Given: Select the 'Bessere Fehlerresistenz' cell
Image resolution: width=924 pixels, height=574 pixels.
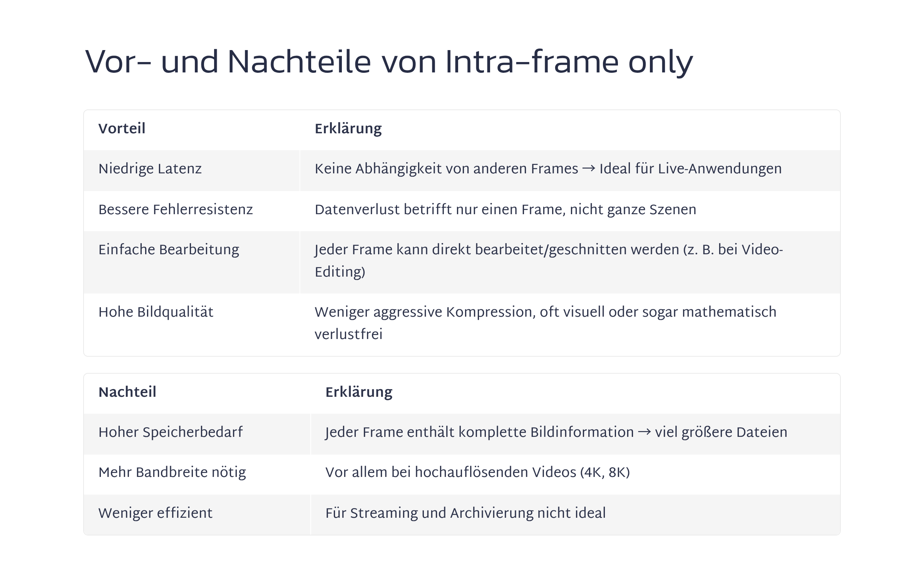Looking at the screenshot, I should (176, 210).
